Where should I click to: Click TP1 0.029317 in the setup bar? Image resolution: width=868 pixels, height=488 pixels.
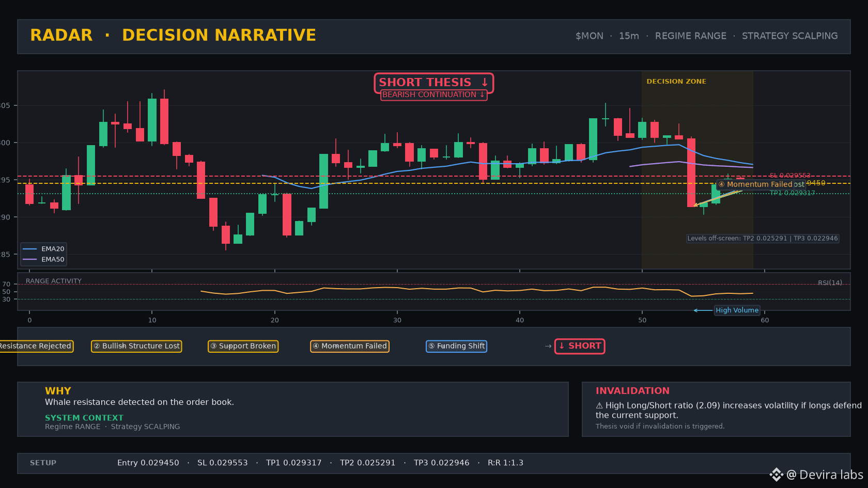[294, 463]
